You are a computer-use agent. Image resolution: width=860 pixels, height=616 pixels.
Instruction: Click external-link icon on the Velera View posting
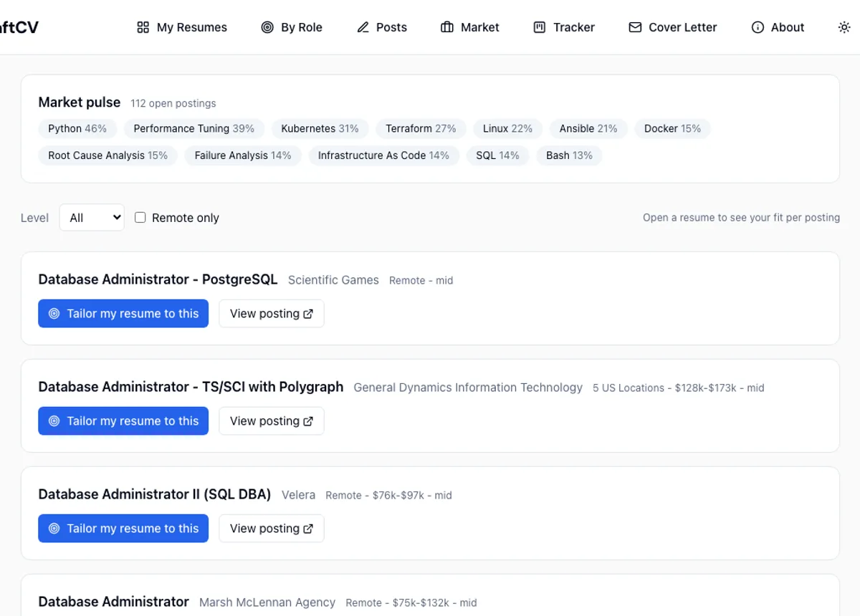[308, 529]
